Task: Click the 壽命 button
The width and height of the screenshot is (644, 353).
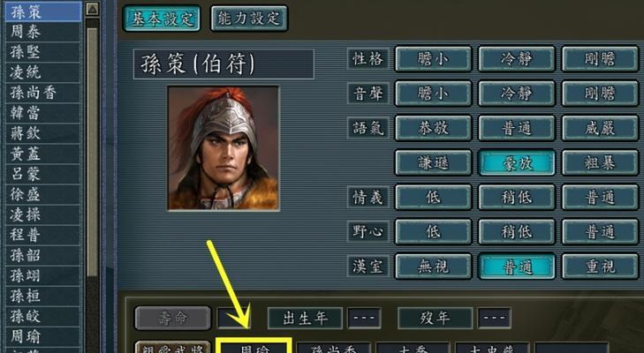Action: click(x=172, y=318)
